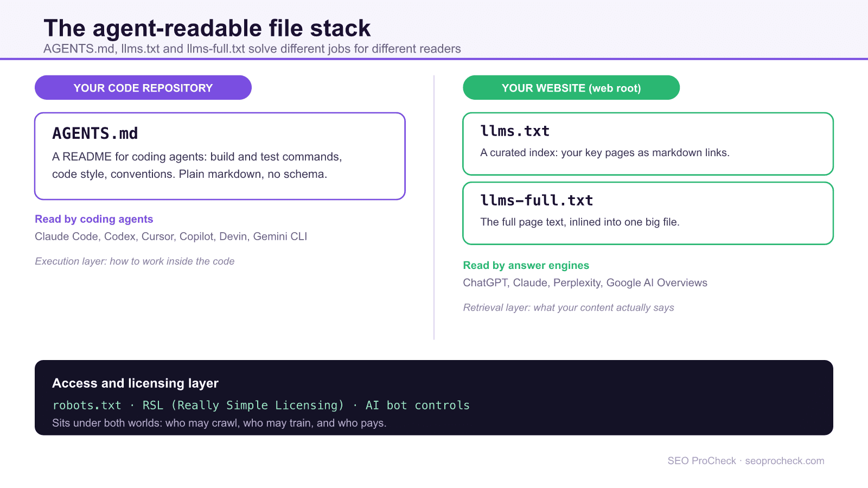
Task: Select the 'robots.txt · RSL · AI bot controls' line
Action: (261, 406)
